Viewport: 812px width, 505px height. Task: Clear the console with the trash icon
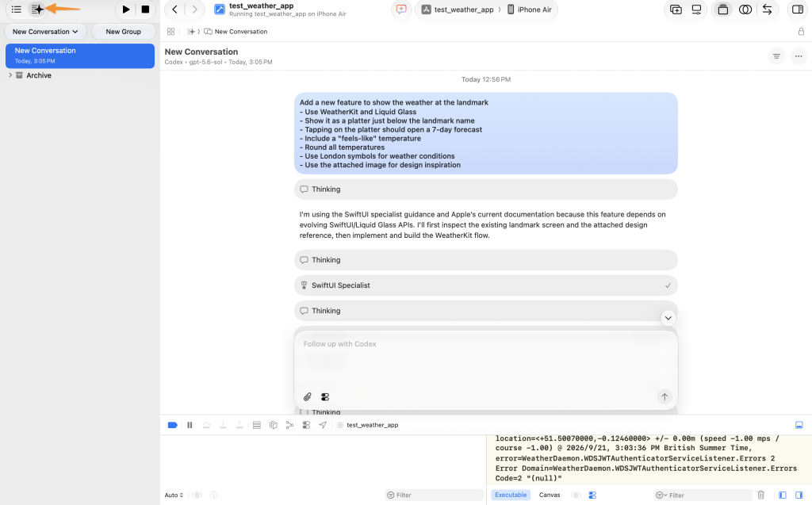(x=760, y=495)
